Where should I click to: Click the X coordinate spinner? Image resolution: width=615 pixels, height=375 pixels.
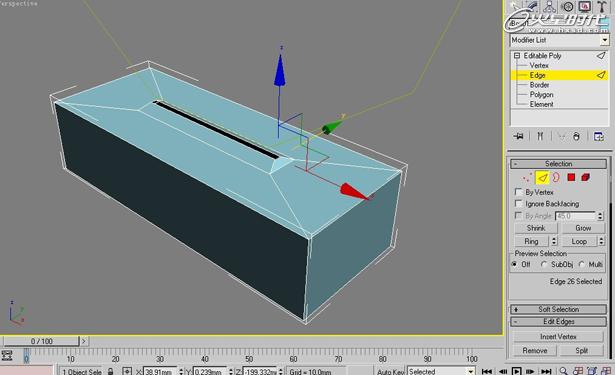[181, 371]
